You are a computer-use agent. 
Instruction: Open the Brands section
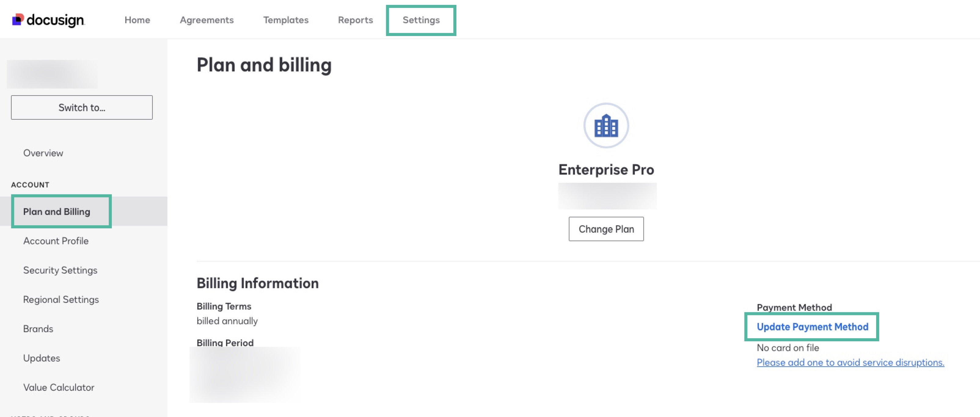click(x=38, y=329)
